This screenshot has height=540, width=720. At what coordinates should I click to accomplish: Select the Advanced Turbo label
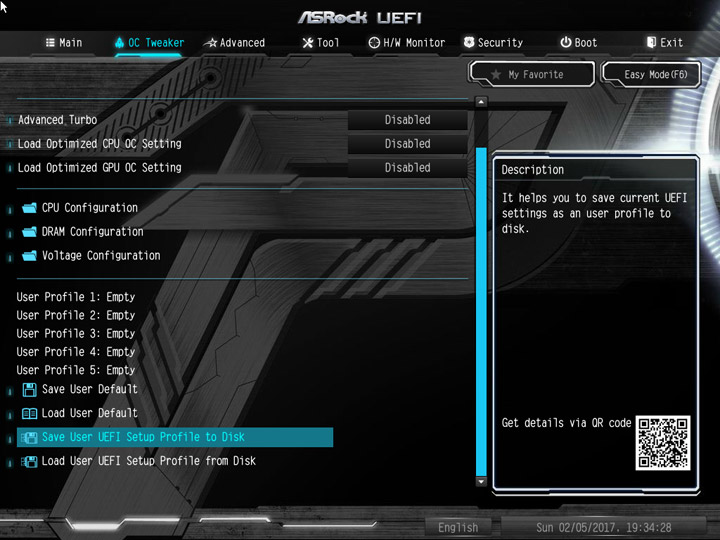(57, 120)
